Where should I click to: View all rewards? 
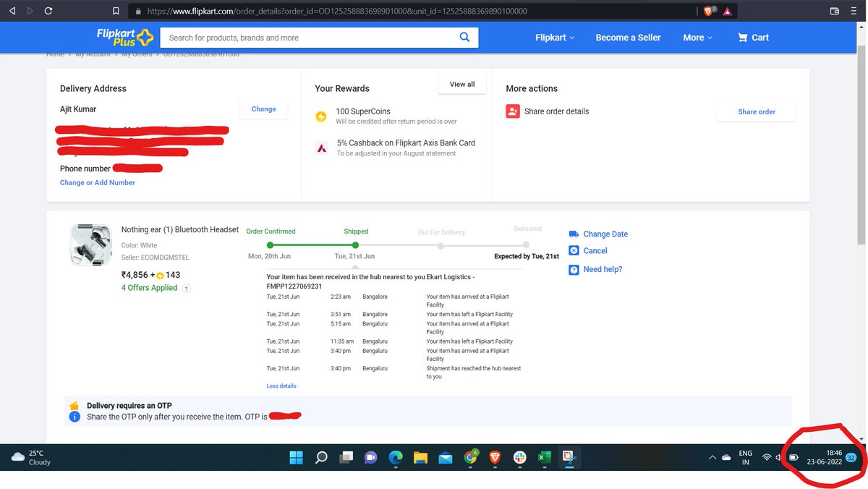462,85
